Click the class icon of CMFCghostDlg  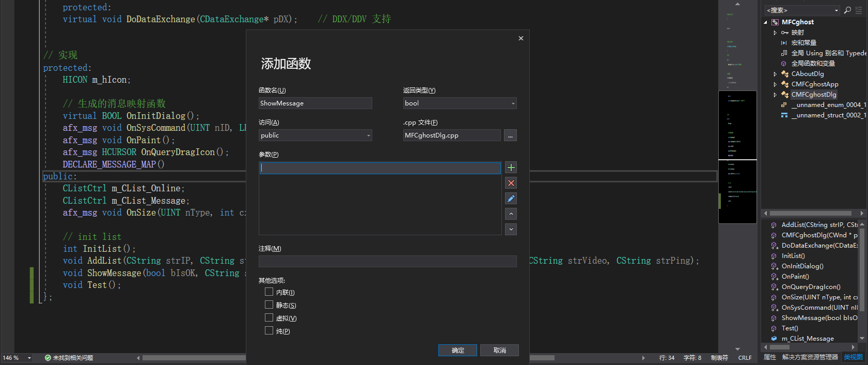pos(785,95)
